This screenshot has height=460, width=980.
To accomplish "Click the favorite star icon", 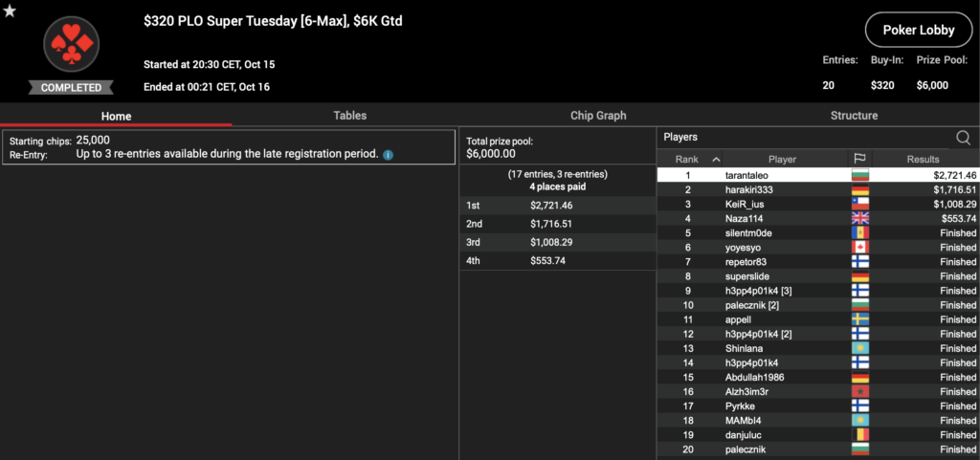I will coord(10,11).
